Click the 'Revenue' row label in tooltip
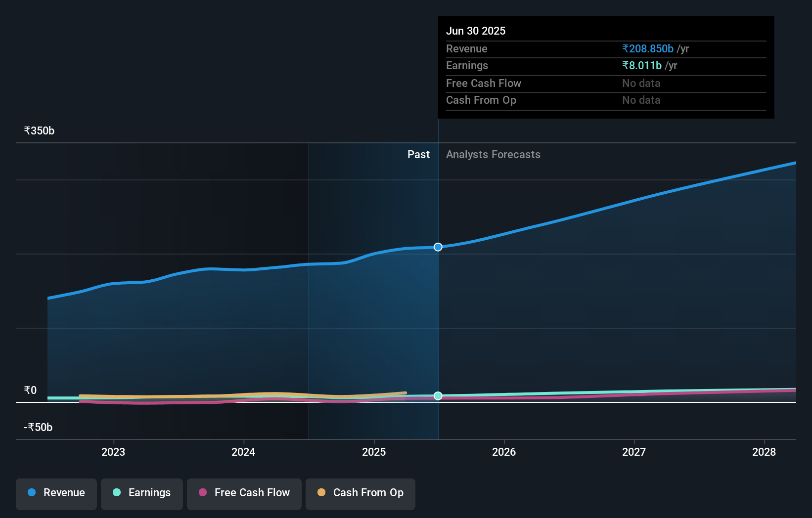Screen dimensions: 812x518 point(467,49)
